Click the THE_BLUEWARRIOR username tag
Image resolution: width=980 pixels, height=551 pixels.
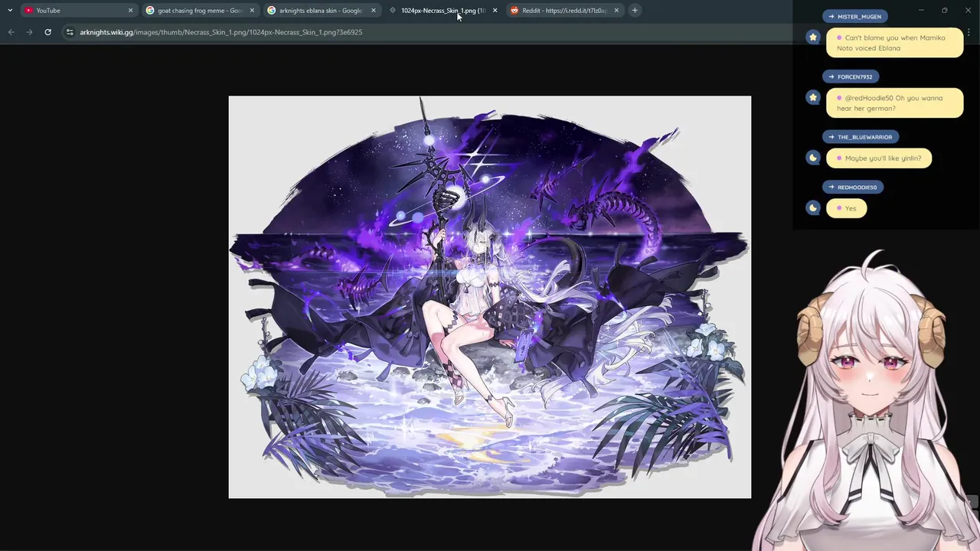pos(861,137)
